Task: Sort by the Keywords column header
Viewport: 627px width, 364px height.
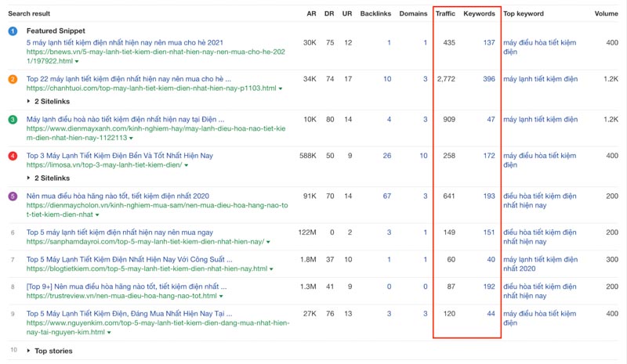Action: click(479, 13)
